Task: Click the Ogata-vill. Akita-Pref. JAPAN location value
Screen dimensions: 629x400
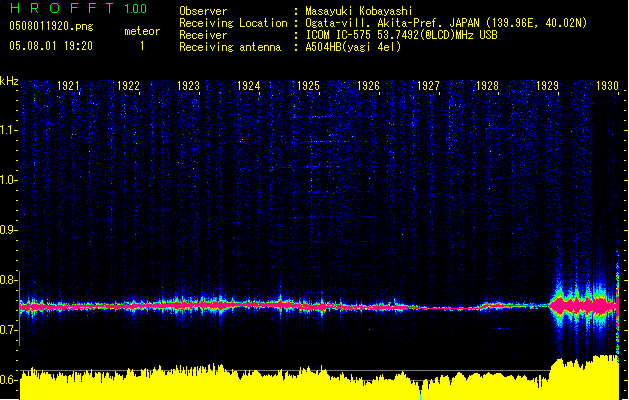Action: (446, 23)
